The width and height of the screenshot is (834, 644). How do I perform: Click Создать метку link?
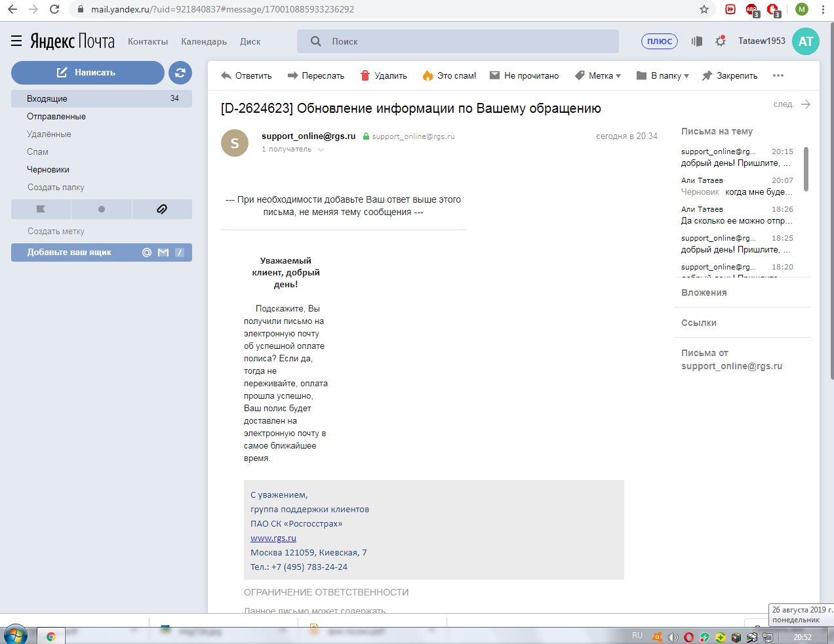point(56,231)
